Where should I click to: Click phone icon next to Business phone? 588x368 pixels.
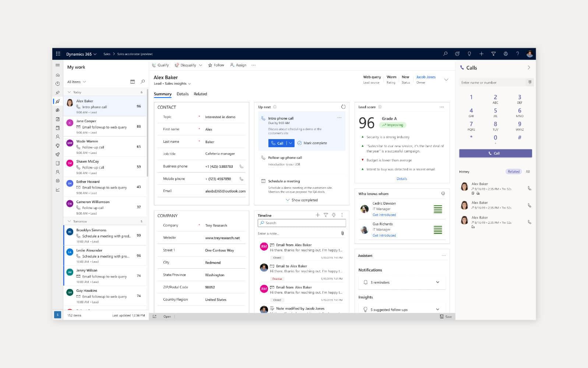242,166
